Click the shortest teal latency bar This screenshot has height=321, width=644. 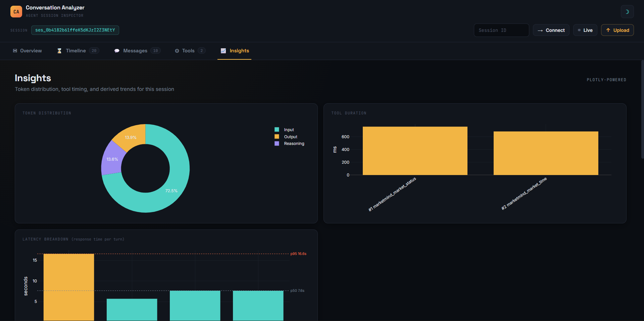point(132,310)
